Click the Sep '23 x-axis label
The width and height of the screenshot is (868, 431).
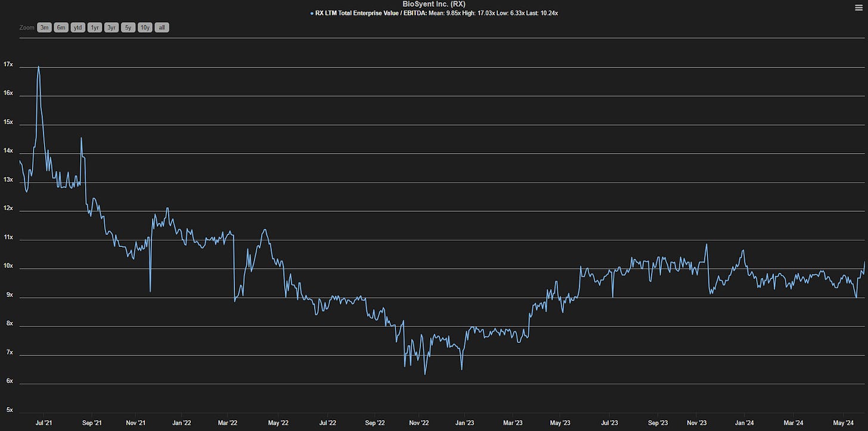coord(657,423)
